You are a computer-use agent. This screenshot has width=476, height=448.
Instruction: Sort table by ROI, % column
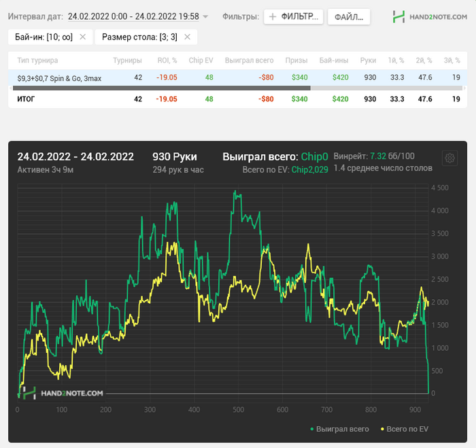pyautogui.click(x=167, y=61)
